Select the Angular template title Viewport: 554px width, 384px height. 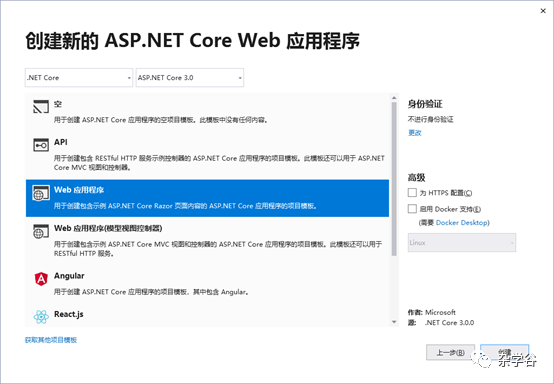(69, 276)
